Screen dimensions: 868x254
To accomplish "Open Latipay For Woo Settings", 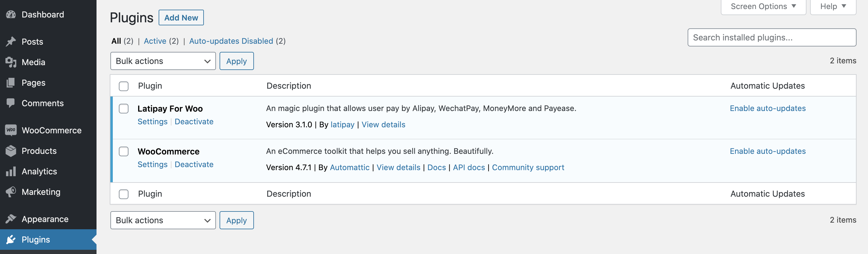I will (152, 122).
